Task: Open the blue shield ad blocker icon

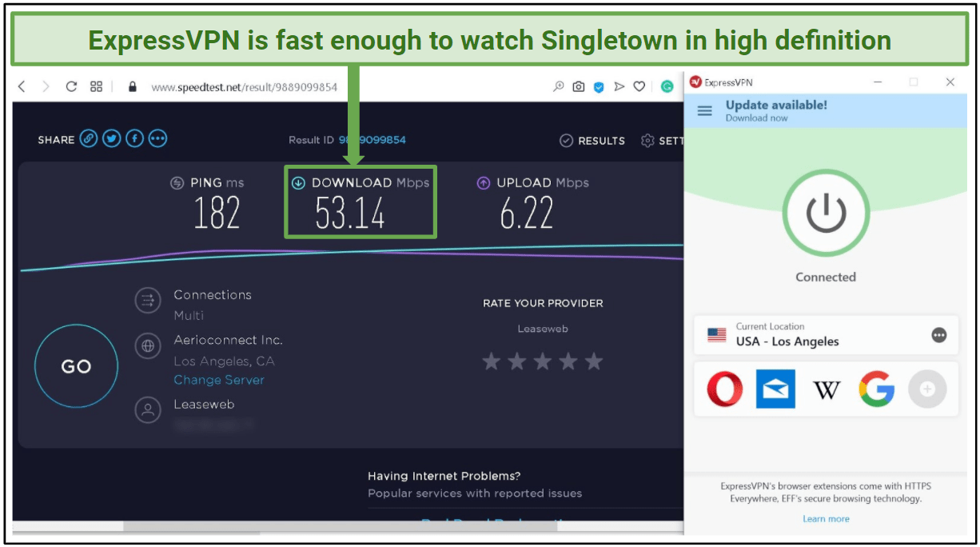Action: click(x=599, y=86)
